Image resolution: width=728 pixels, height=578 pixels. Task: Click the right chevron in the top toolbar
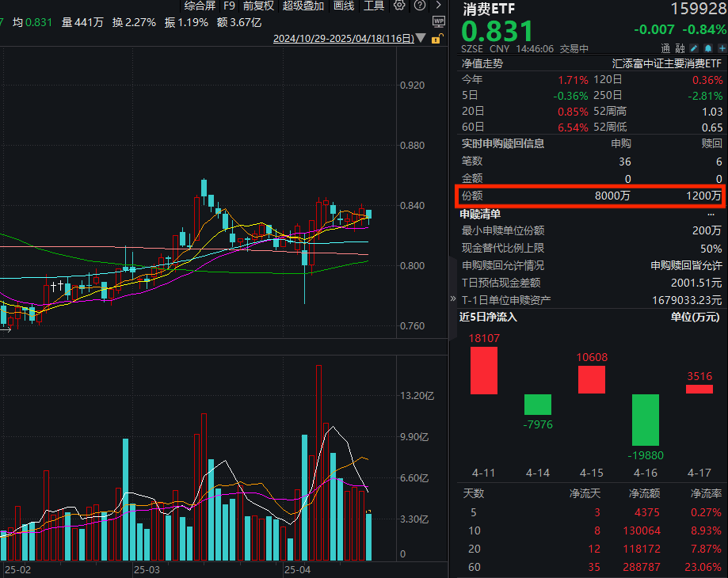pyautogui.click(x=437, y=6)
